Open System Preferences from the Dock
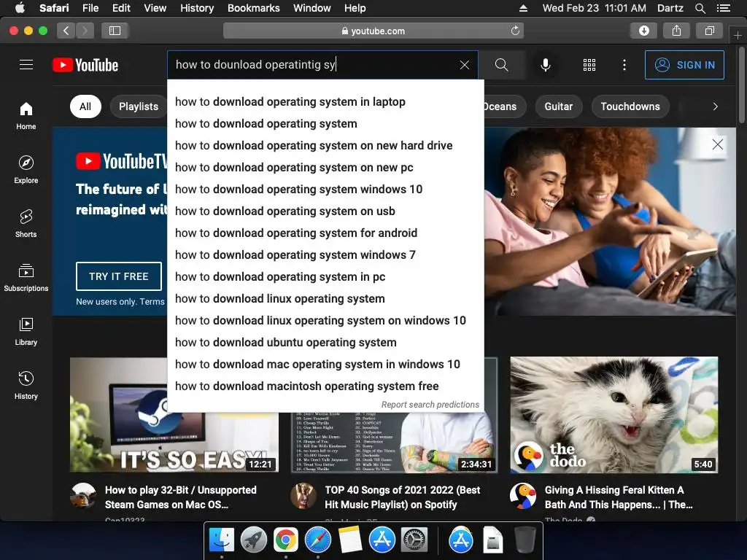The width and height of the screenshot is (747, 560). (414, 540)
